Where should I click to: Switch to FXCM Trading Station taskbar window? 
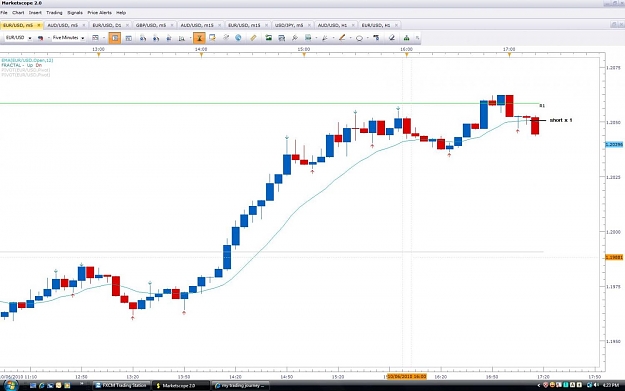pyautogui.click(x=122, y=385)
